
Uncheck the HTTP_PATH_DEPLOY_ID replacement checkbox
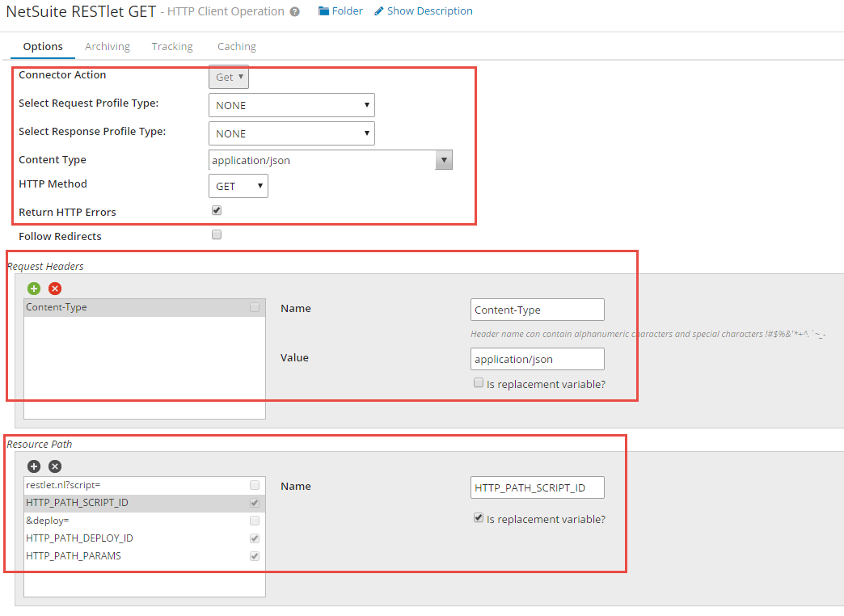[255, 538]
